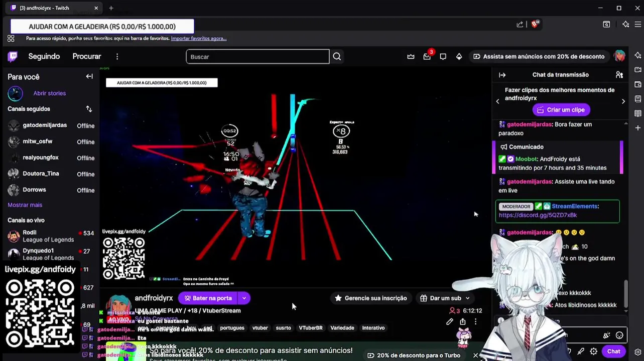Open gatodemiljardas followed channel
The height and width of the screenshot is (361, 644).
pos(51,126)
